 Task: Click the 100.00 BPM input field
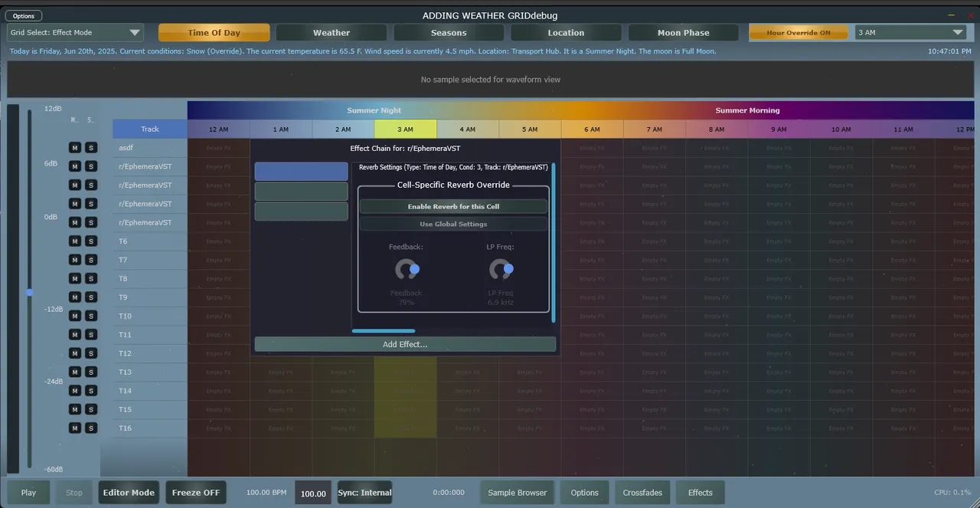(x=312, y=493)
